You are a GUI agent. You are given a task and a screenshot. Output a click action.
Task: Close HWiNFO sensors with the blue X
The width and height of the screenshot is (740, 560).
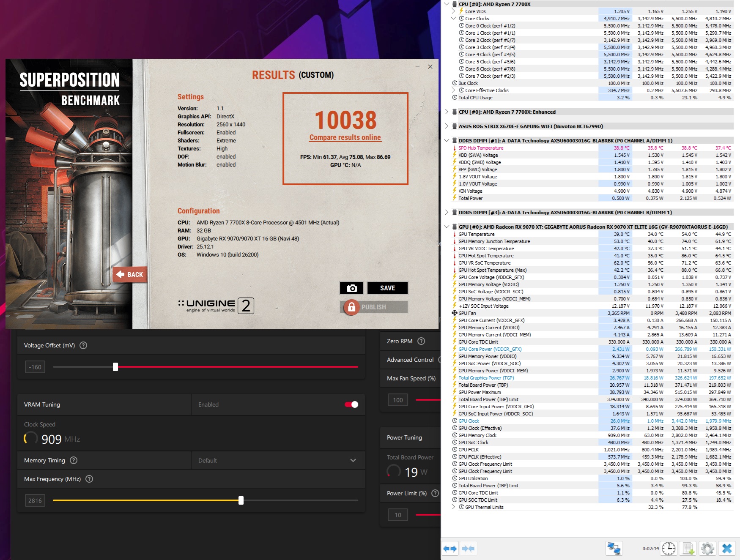point(727,549)
